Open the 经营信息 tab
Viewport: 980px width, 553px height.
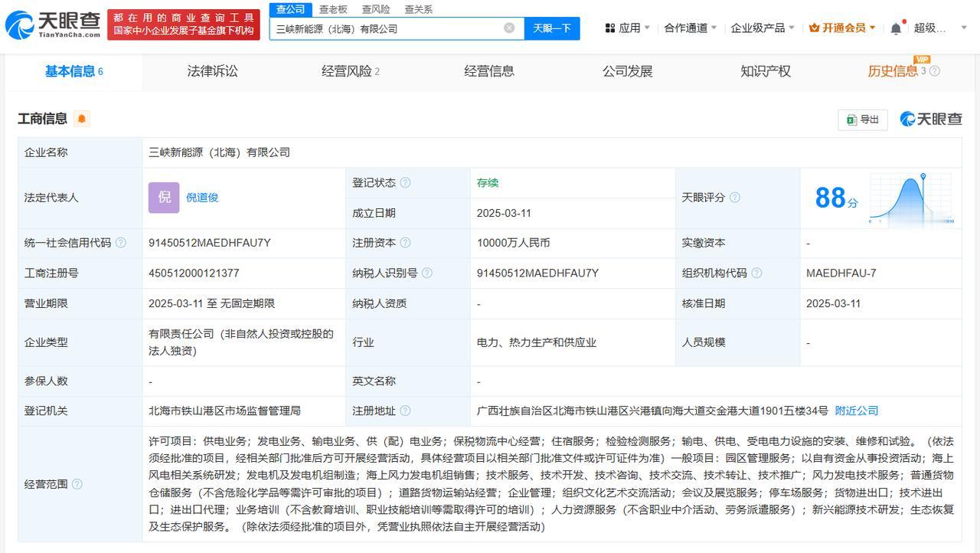pos(489,71)
